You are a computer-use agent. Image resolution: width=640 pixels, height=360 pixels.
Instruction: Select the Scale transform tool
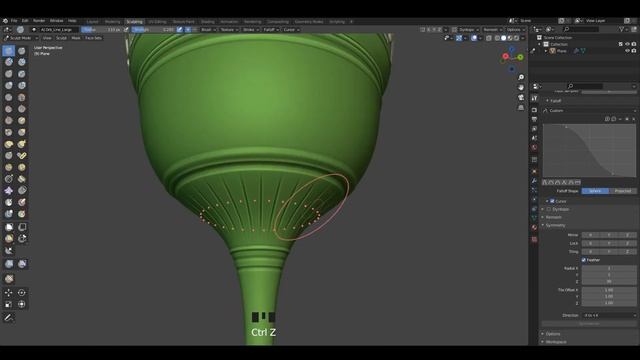(x=9, y=304)
